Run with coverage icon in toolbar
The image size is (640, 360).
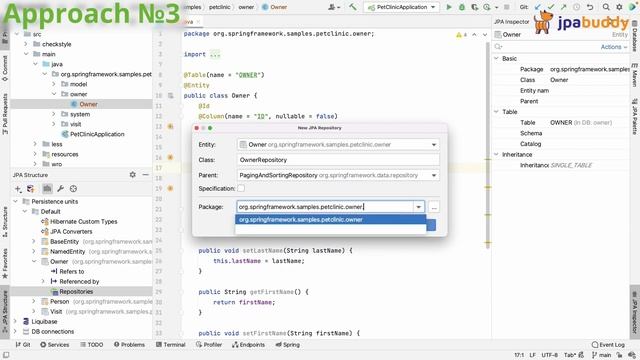coord(474,7)
